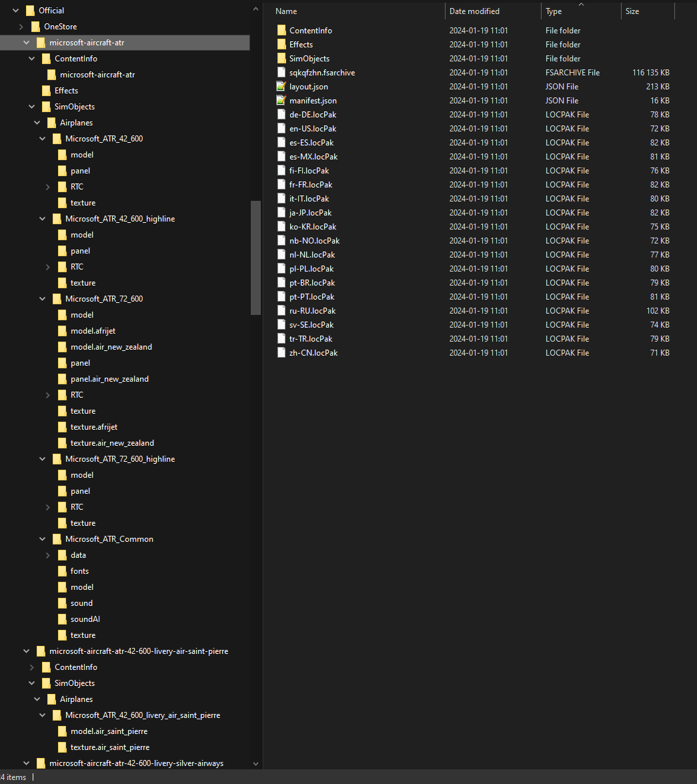Click the tree pane scrollbar thumb

(255, 258)
